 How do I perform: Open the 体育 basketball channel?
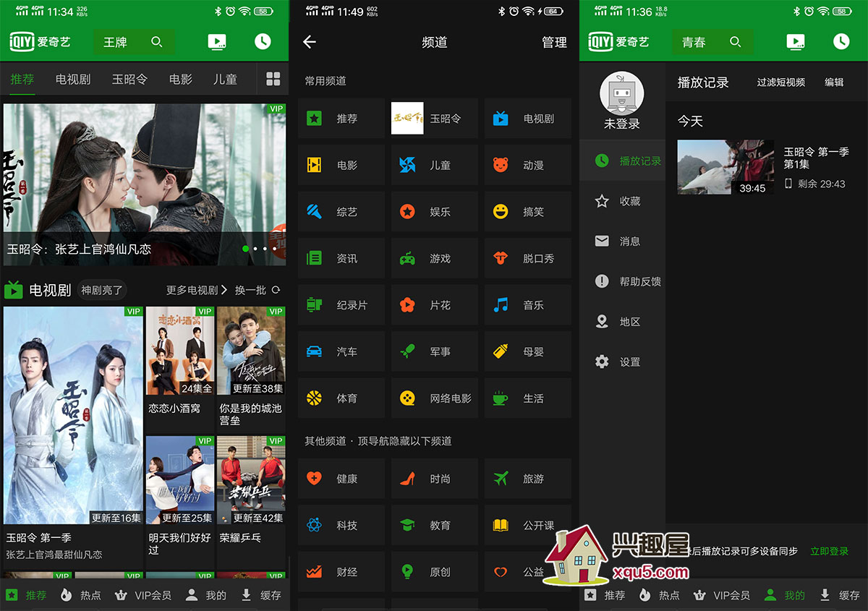point(341,398)
